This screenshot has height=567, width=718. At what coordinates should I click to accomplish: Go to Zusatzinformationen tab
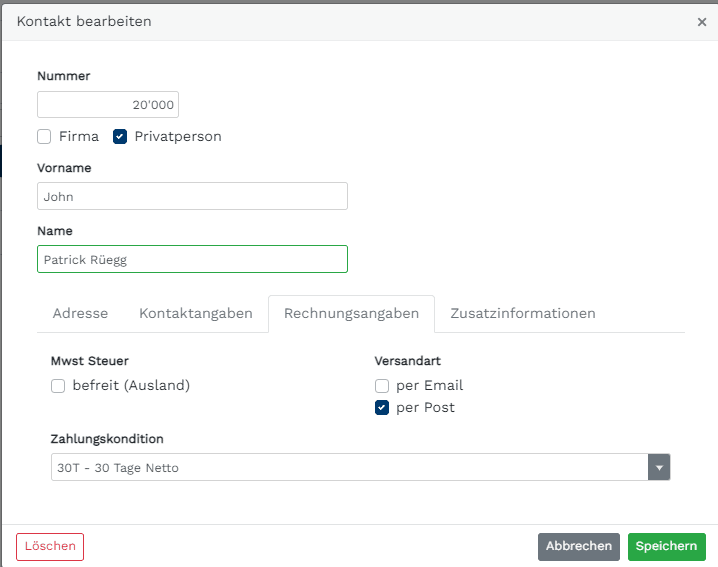point(523,313)
